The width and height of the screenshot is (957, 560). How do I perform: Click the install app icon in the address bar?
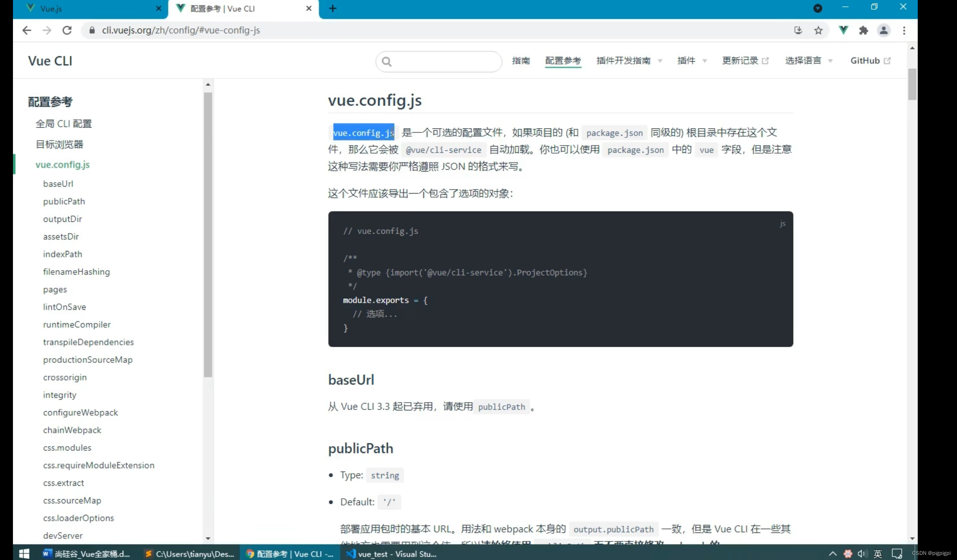pyautogui.click(x=798, y=30)
